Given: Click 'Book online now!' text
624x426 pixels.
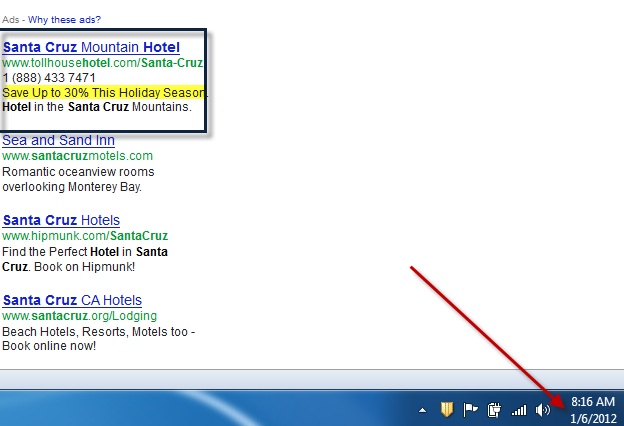Looking at the screenshot, I should coord(49,346).
